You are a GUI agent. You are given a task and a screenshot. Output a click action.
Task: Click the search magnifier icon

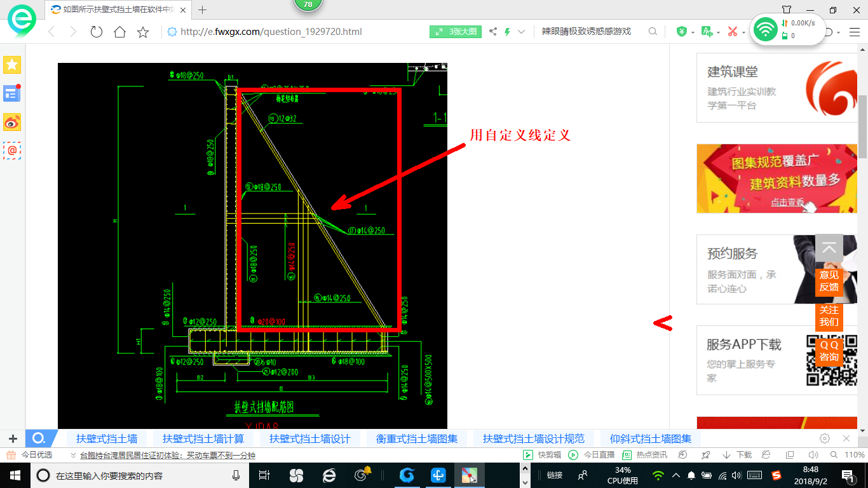pyautogui.click(x=653, y=32)
